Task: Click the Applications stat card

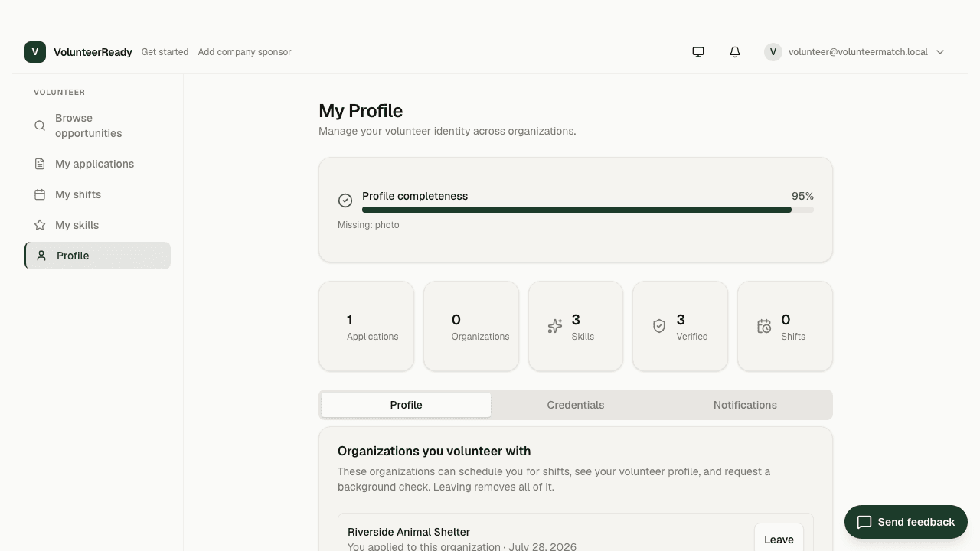Action: (366, 326)
